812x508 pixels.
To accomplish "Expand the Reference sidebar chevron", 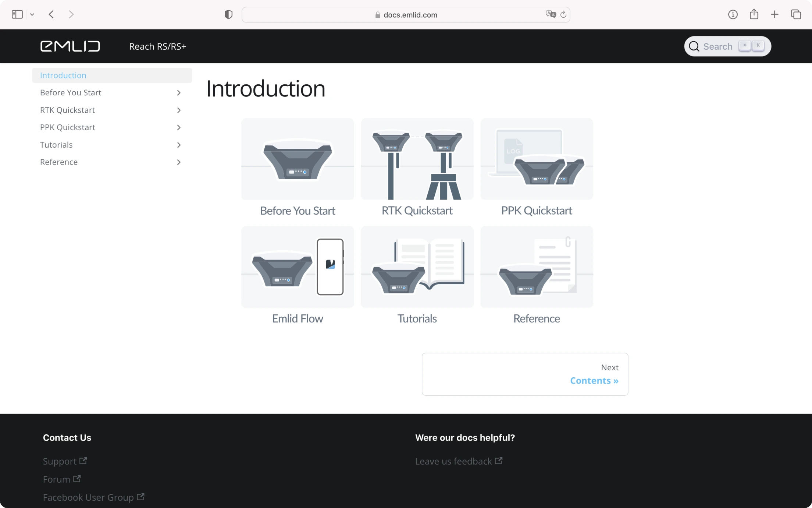I will click(x=179, y=162).
